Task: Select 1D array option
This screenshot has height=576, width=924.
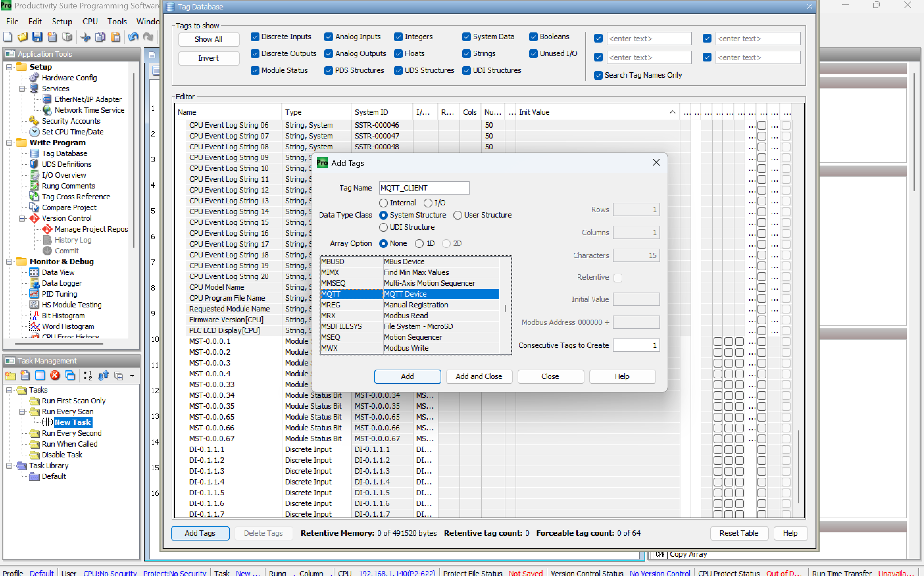Action: 419,244
